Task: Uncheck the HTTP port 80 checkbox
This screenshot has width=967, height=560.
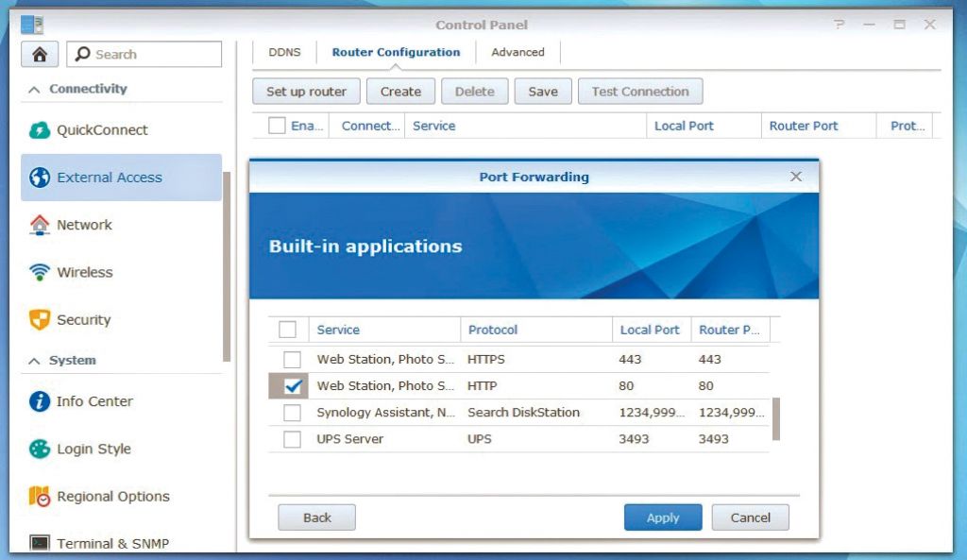Action: (x=293, y=386)
